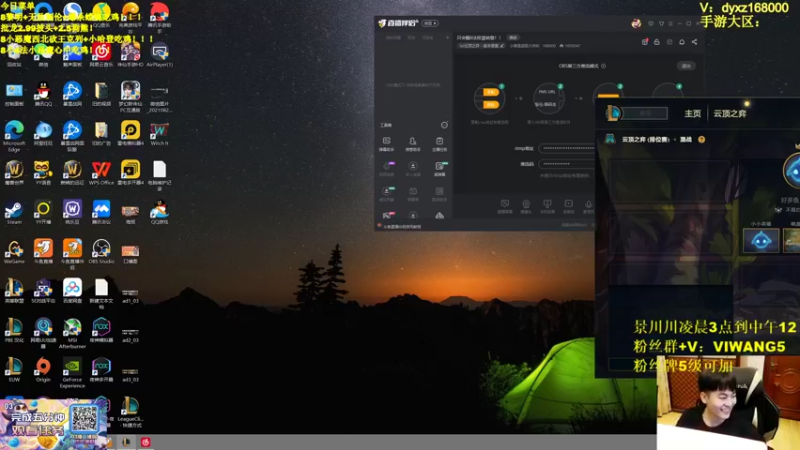Click the exit button of OBS streaming mode
800x450 pixels.
[686, 66]
